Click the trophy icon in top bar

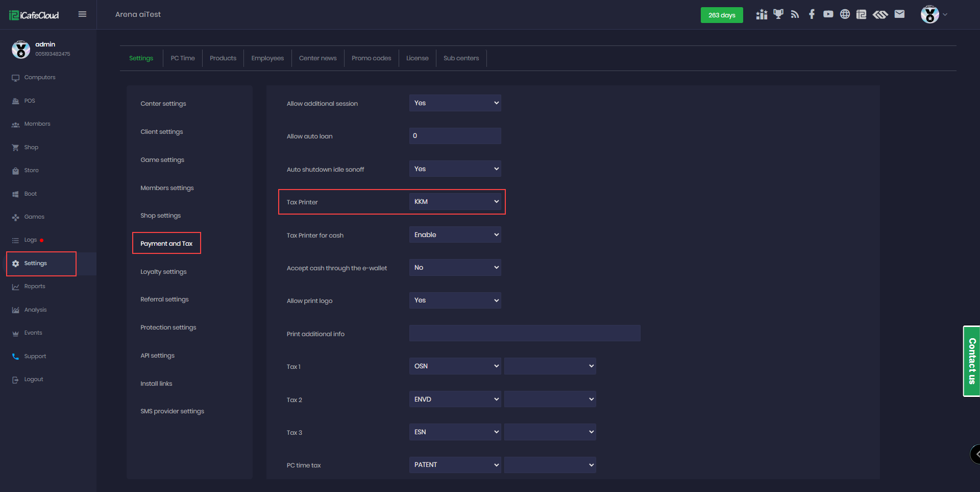click(778, 14)
